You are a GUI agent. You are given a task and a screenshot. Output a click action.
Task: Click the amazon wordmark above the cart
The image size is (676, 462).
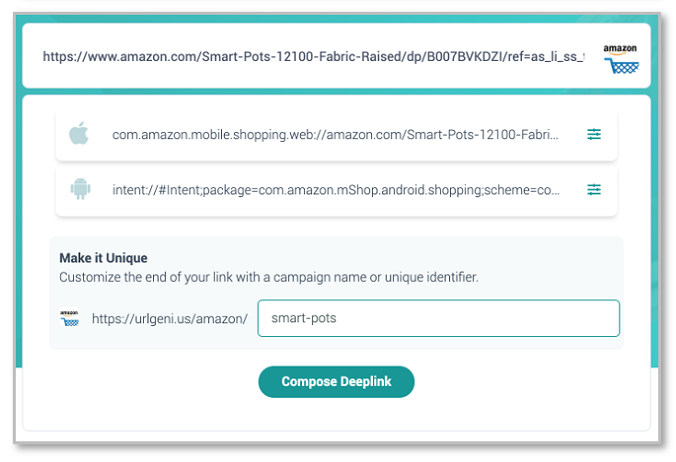[x=620, y=48]
